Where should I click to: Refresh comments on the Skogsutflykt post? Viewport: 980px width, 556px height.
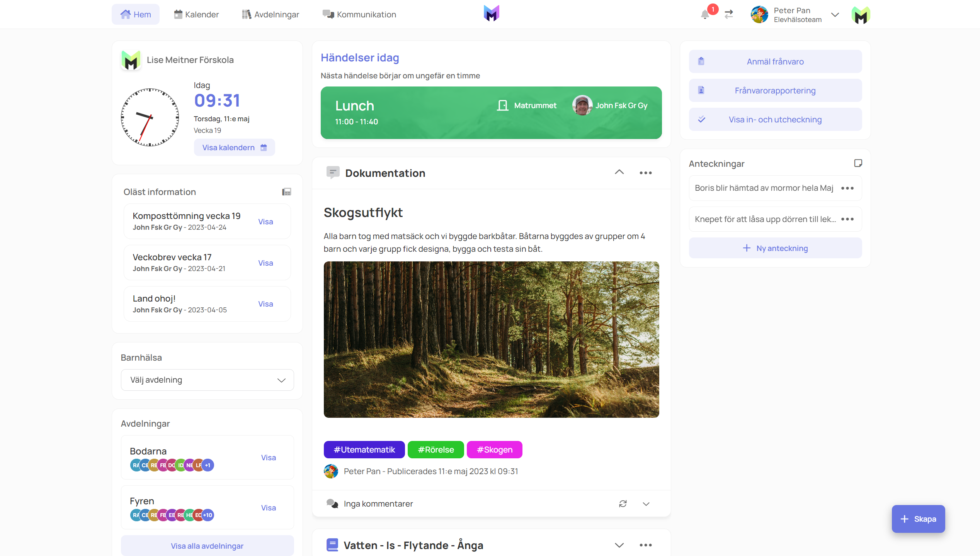pyautogui.click(x=623, y=504)
